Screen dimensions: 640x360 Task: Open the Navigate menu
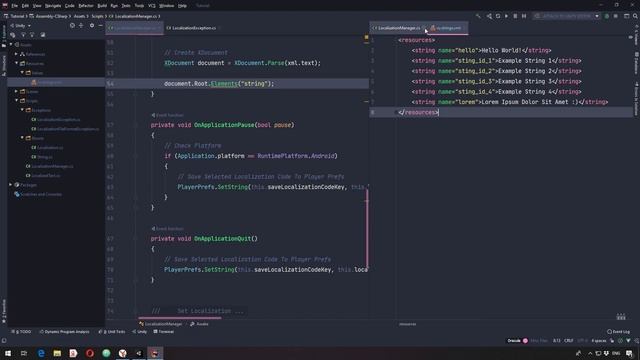(x=53, y=6)
